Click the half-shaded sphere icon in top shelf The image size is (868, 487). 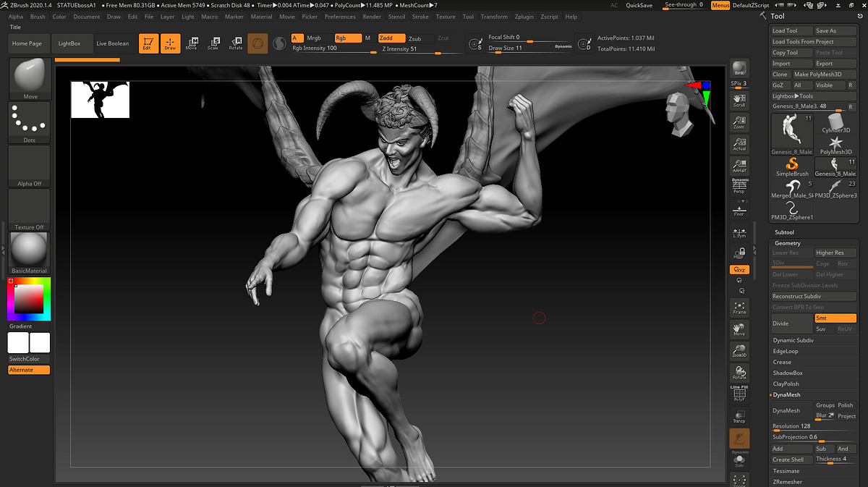click(x=279, y=44)
